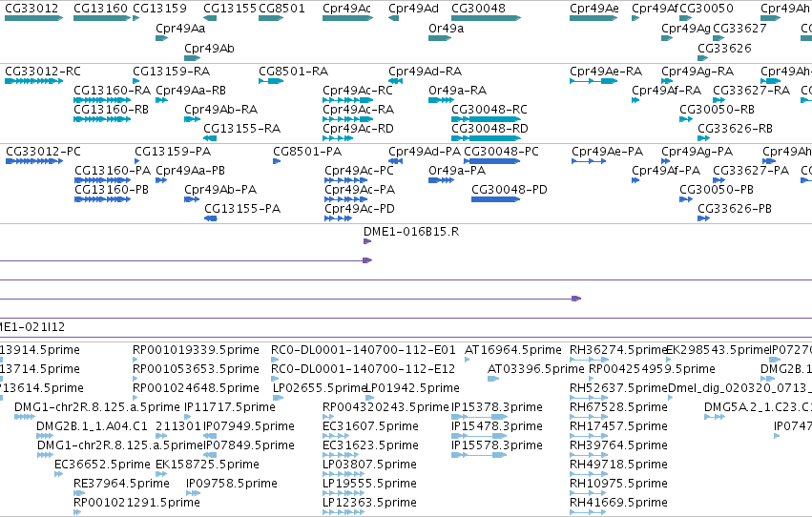
Task: Select RE37964.5prime EST label
Action: coord(121,485)
